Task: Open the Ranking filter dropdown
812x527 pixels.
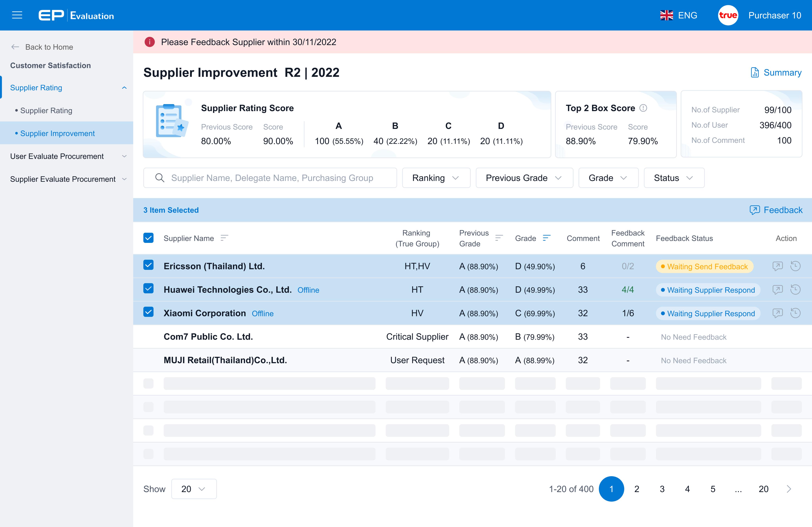Action: [436, 178]
